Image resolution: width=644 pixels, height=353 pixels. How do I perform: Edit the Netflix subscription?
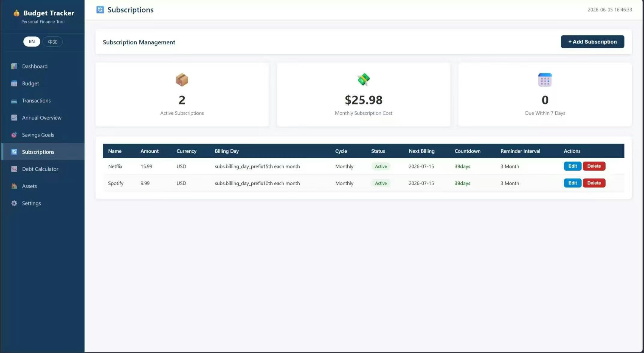[x=573, y=166]
